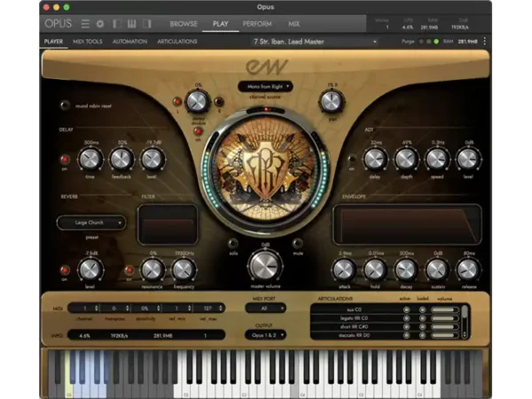Viewport: 532px width, 399px height.
Task: Adjust the envelope sustain knob
Action: (x=437, y=270)
